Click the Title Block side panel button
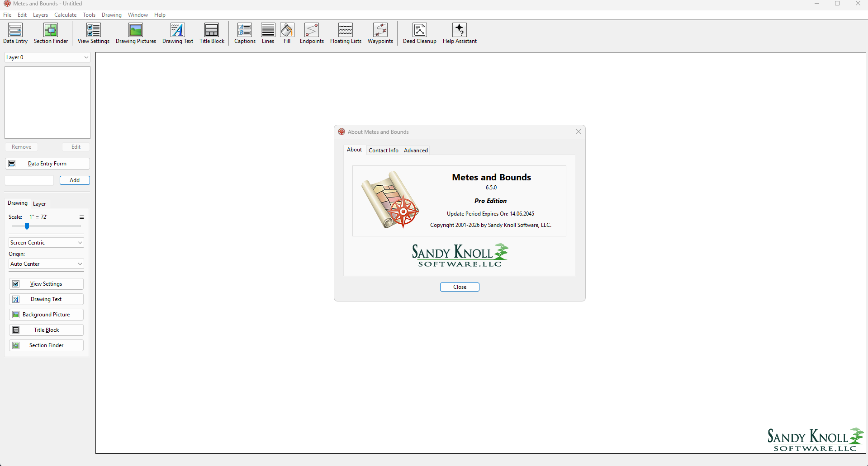This screenshot has height=466, width=868. pos(46,330)
